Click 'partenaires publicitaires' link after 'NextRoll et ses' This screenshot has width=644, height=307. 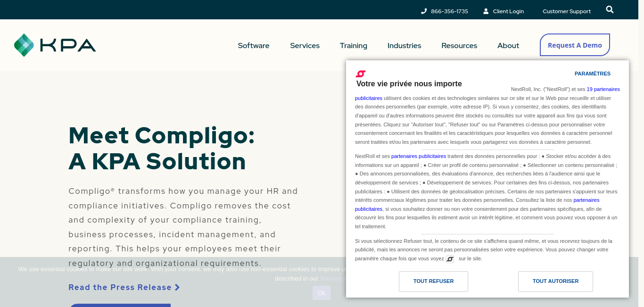pos(419,156)
